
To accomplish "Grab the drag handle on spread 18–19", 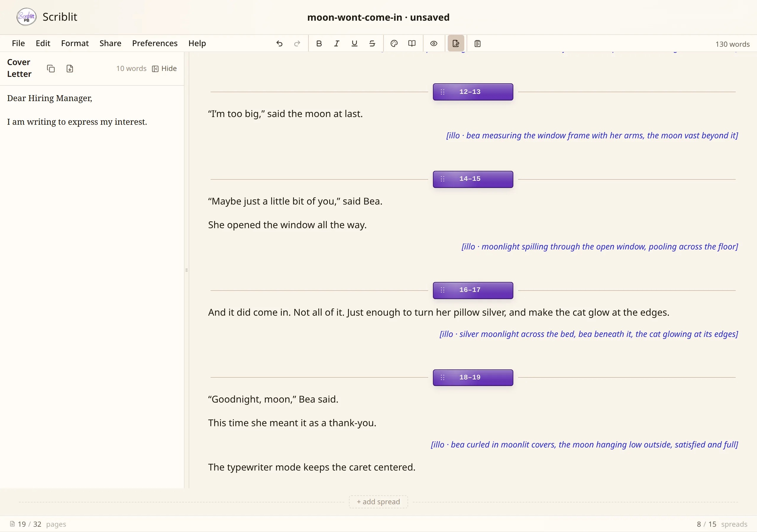I will pos(442,377).
